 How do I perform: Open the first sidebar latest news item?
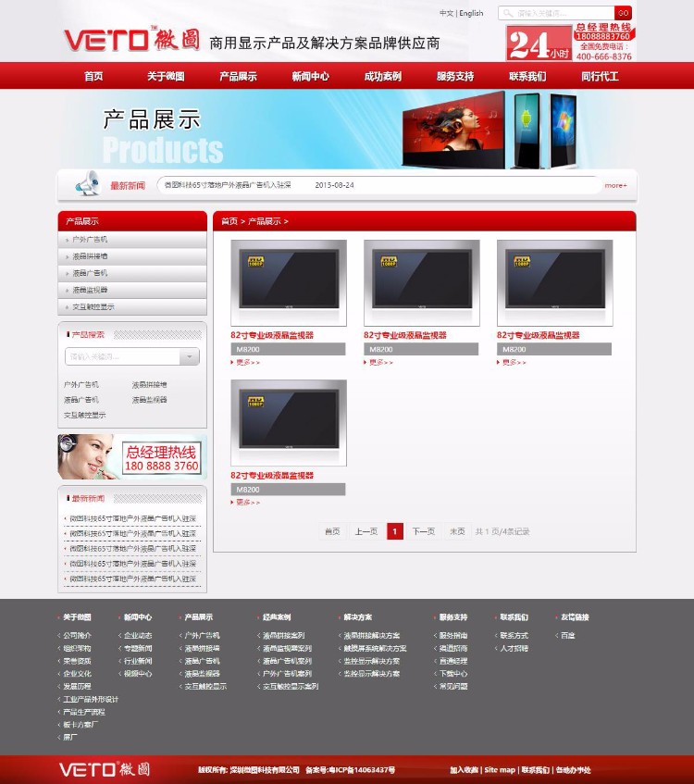pyautogui.click(x=132, y=518)
